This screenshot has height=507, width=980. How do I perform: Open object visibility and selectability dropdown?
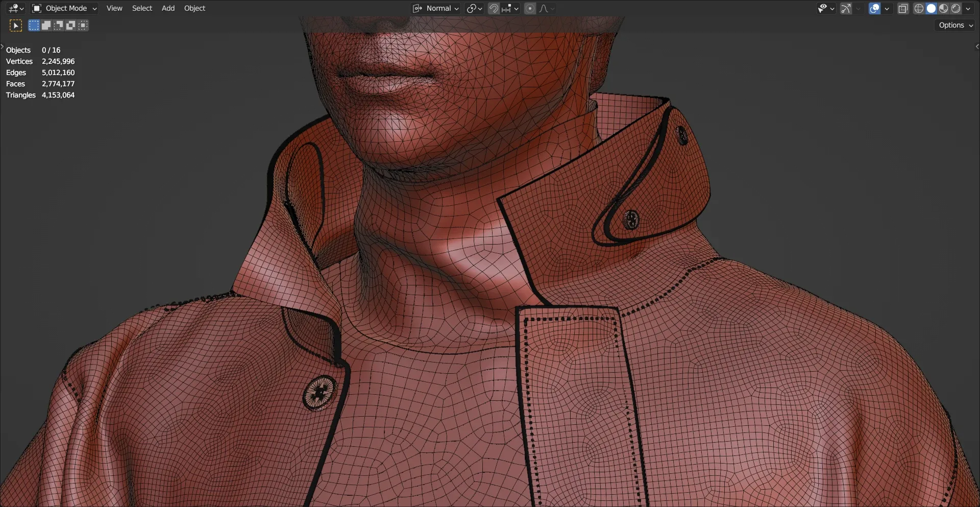[x=826, y=8]
